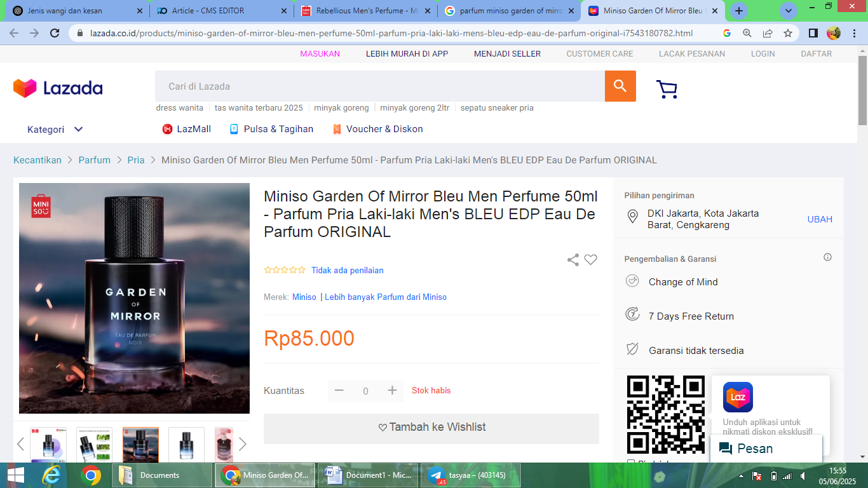Decrease quantity with minus button
Image resolution: width=868 pixels, height=488 pixels.
pos(339,390)
